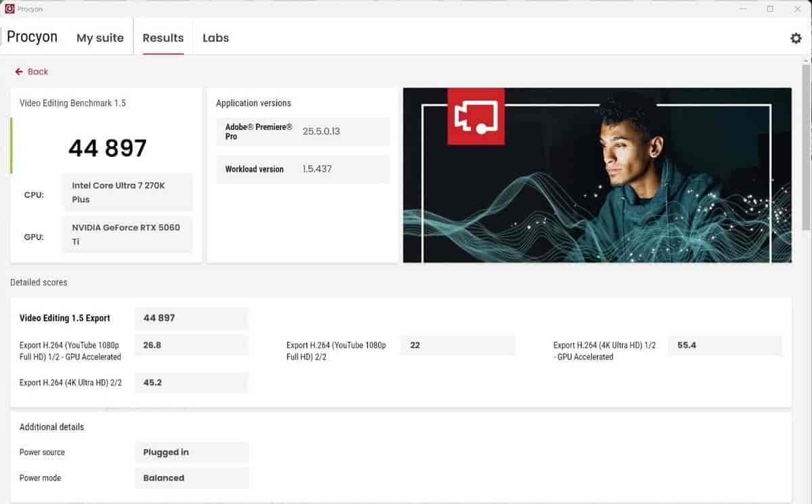Click the large 44 897 overall score
812x504 pixels.
click(x=108, y=148)
